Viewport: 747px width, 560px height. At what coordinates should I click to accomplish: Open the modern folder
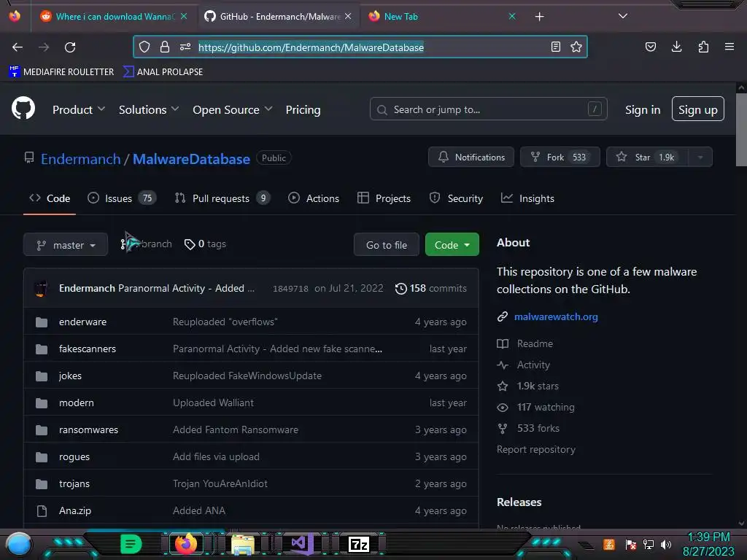coord(76,402)
